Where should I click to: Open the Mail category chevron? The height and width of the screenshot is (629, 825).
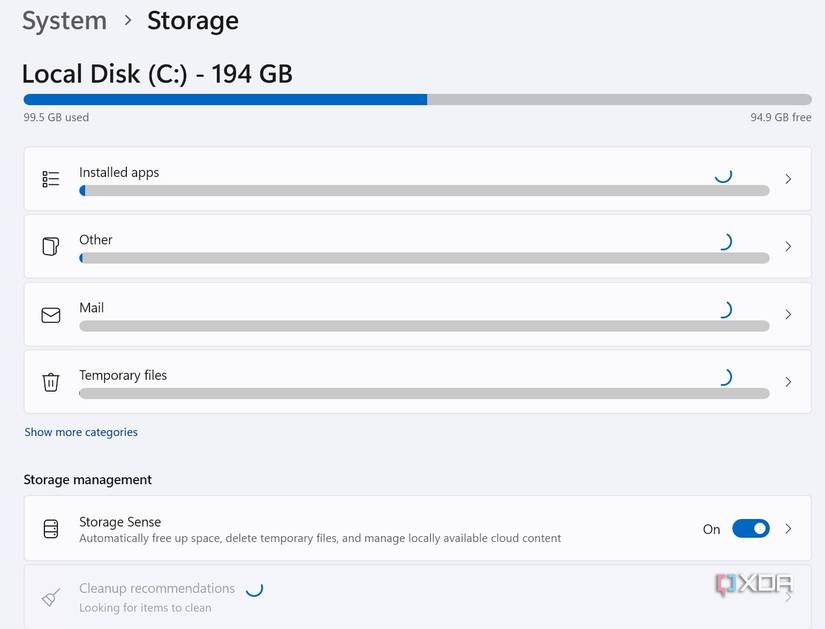[x=788, y=314]
